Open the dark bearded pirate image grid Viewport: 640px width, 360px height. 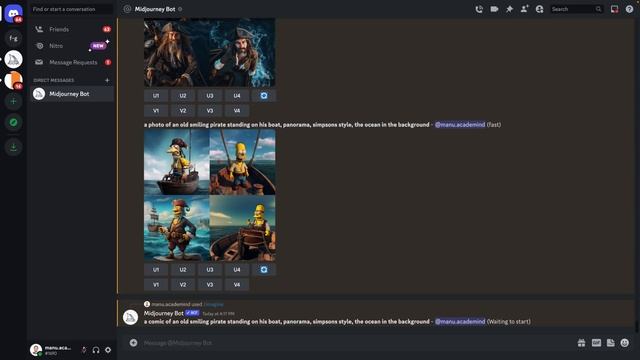click(210, 52)
